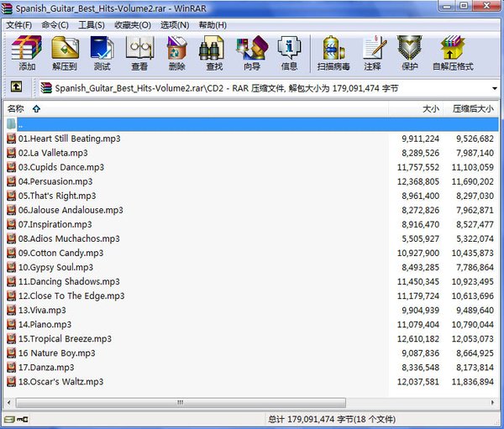Select the parent folder '..' icon
Viewport: 504px width, 429px height.
[x=11, y=124]
